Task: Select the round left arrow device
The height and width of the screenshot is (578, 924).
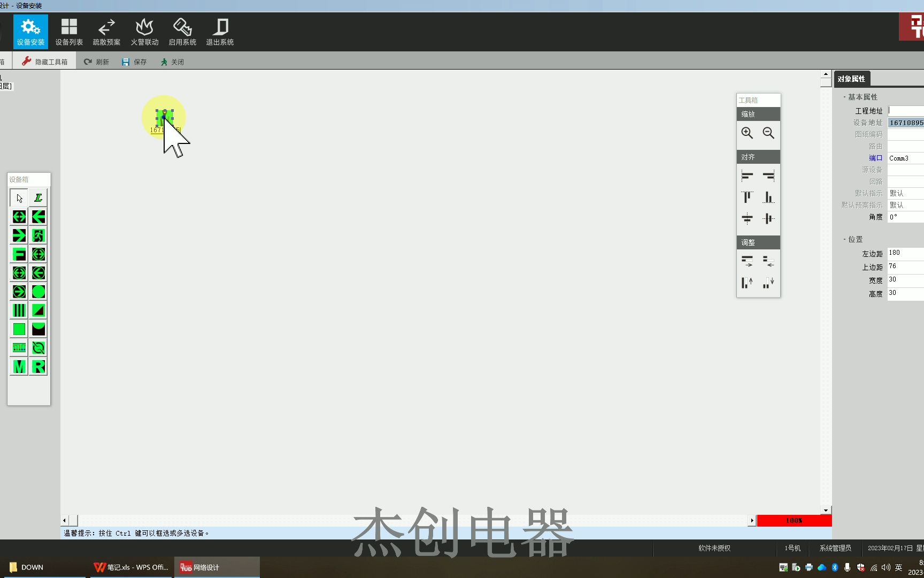Action: [38, 273]
